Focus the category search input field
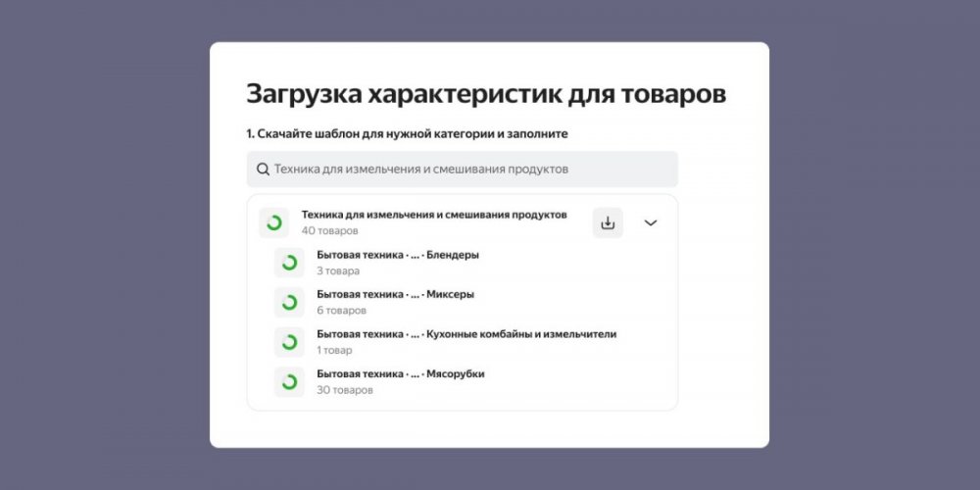 pos(470,170)
